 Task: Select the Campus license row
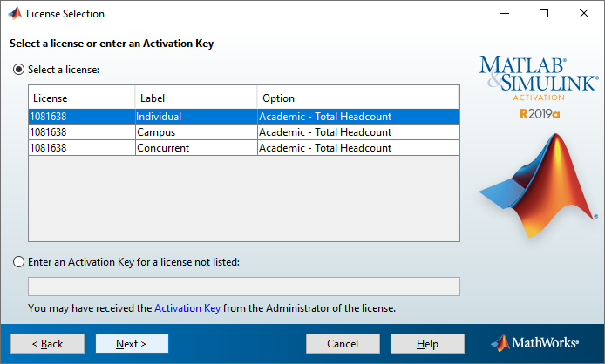(244, 132)
